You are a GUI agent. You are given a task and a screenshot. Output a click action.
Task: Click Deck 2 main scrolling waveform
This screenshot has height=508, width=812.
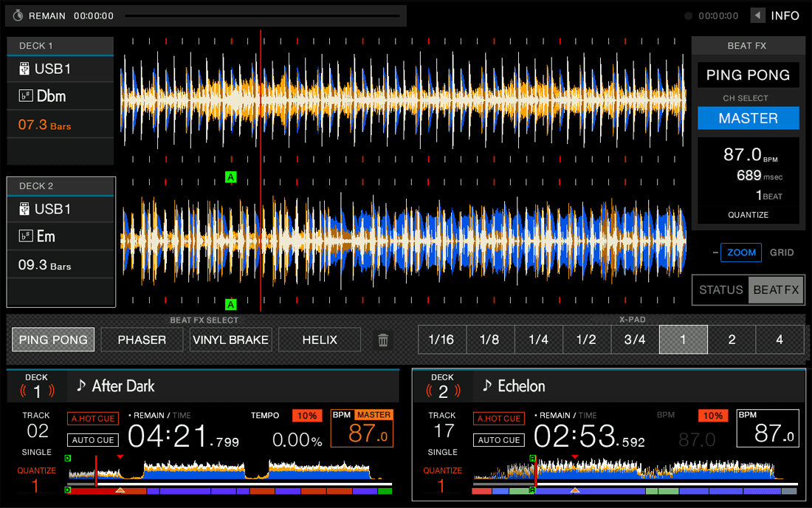tap(403, 241)
